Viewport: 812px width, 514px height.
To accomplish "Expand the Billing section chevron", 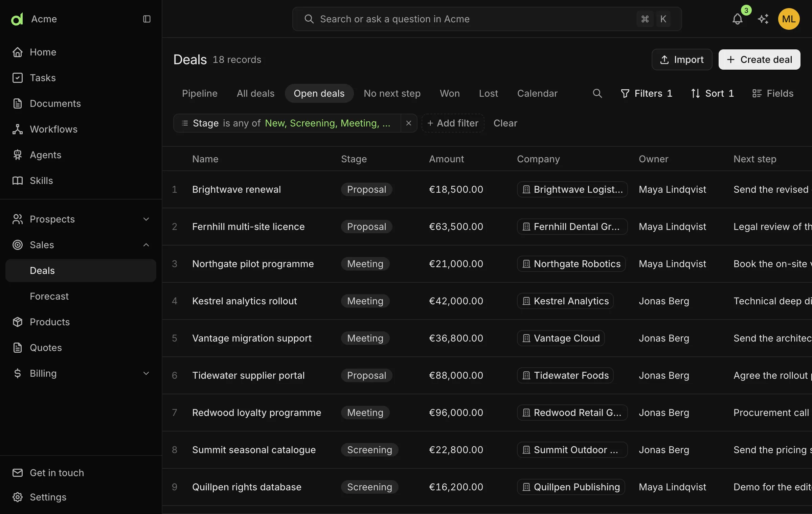I will point(146,373).
